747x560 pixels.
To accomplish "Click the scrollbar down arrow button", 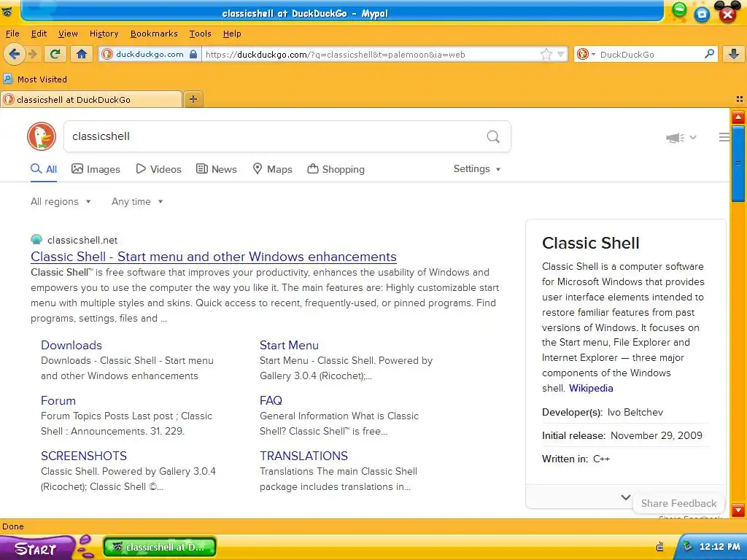I will 738,510.
